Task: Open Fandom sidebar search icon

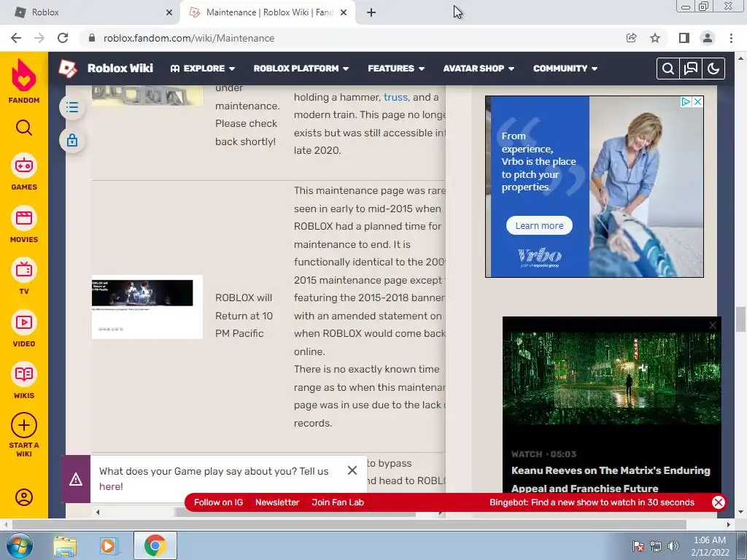Action: tap(24, 128)
